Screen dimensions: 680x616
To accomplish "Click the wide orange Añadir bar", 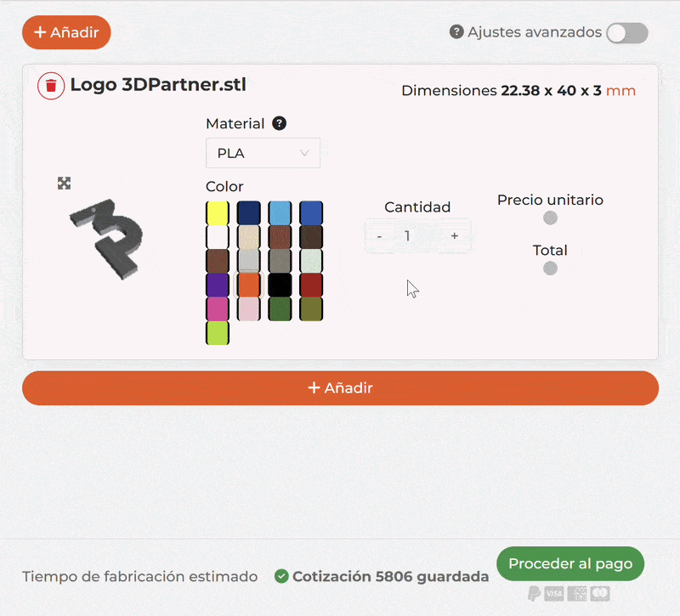I will pyautogui.click(x=341, y=388).
